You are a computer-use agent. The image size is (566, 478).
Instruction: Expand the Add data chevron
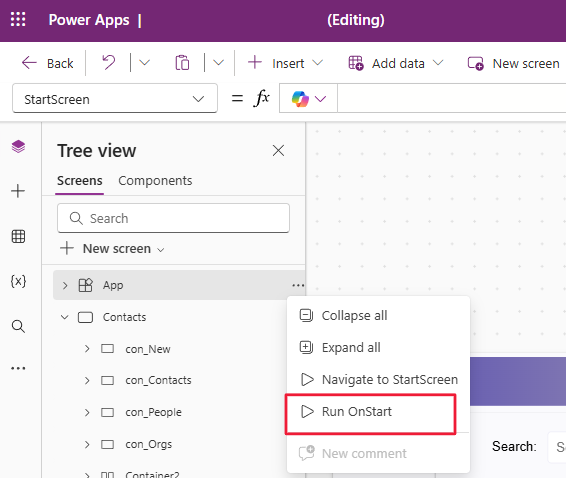[x=438, y=63]
